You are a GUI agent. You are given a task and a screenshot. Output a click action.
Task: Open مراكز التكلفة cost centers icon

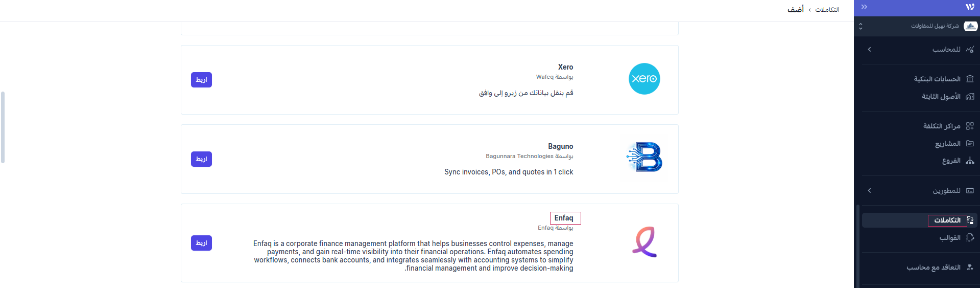pos(970,126)
